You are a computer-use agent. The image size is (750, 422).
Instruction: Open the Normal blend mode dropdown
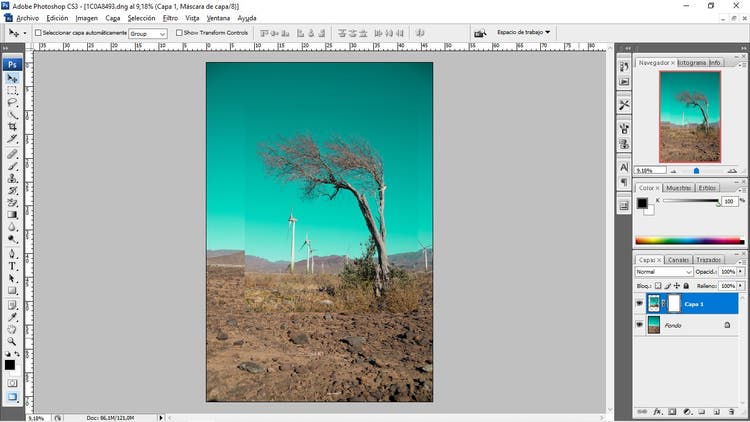coord(664,272)
